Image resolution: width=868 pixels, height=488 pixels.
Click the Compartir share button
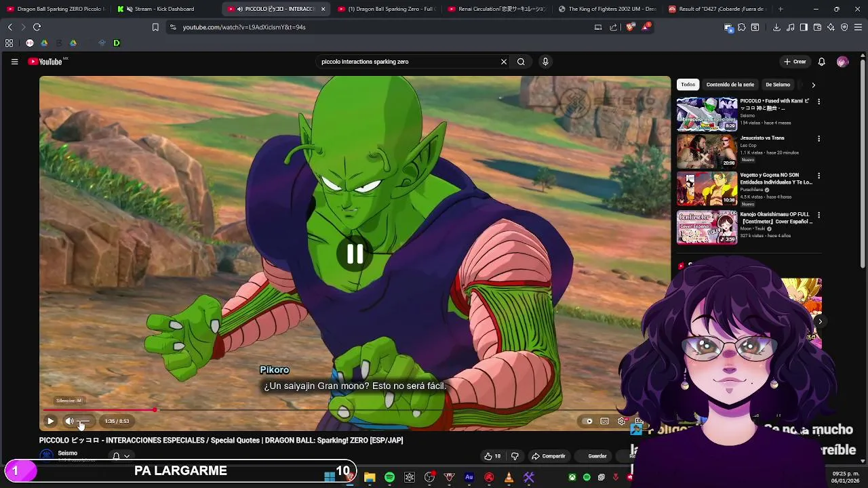(549, 456)
